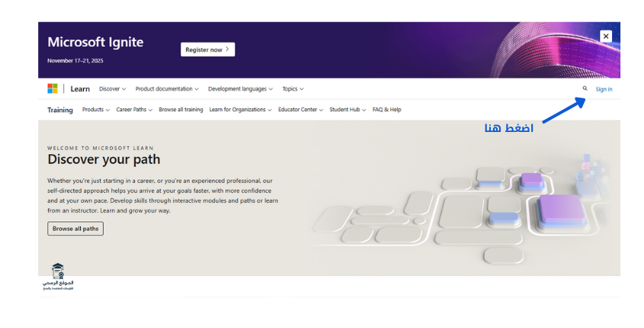Click the Discover your path heading
644x328 pixels.
click(104, 159)
